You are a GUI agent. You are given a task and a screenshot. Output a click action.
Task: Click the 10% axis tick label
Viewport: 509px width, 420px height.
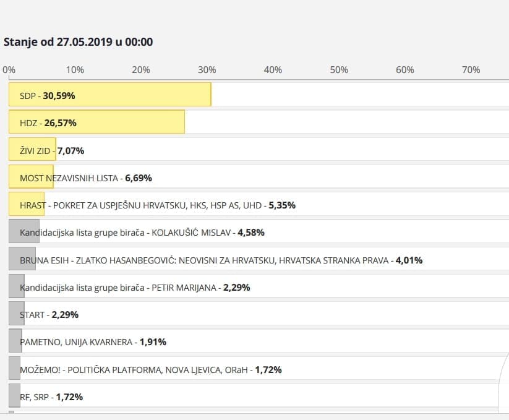pos(75,70)
